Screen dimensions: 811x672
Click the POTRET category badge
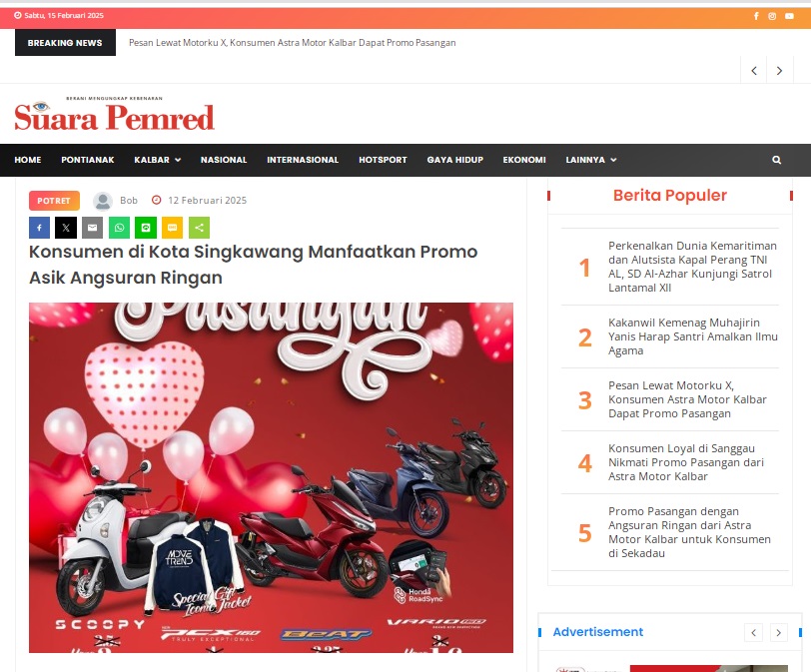[x=54, y=201]
